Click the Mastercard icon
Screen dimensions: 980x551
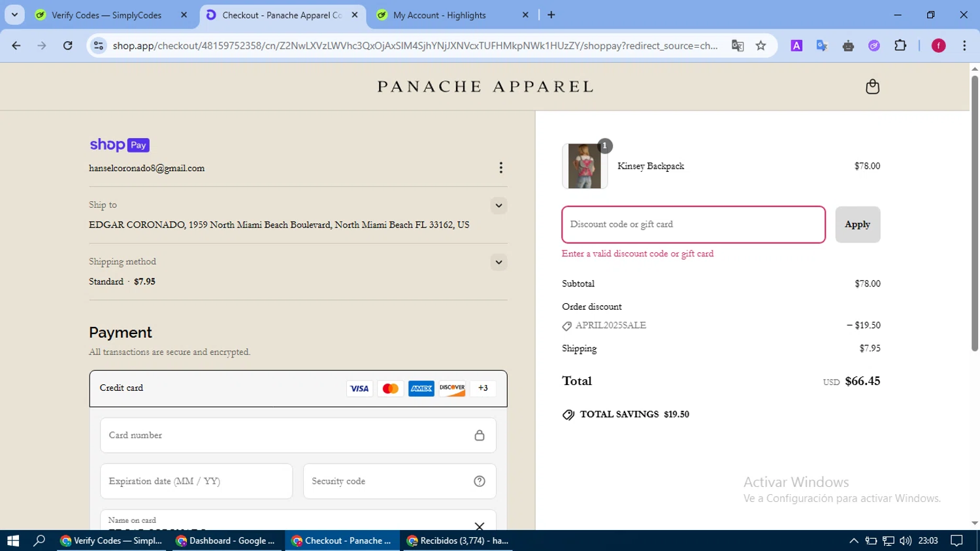(x=390, y=388)
